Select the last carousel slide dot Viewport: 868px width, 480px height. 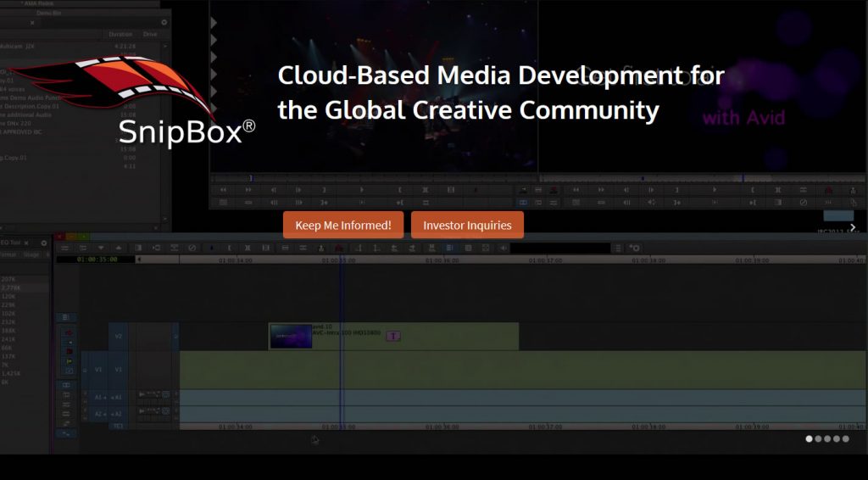tap(845, 438)
